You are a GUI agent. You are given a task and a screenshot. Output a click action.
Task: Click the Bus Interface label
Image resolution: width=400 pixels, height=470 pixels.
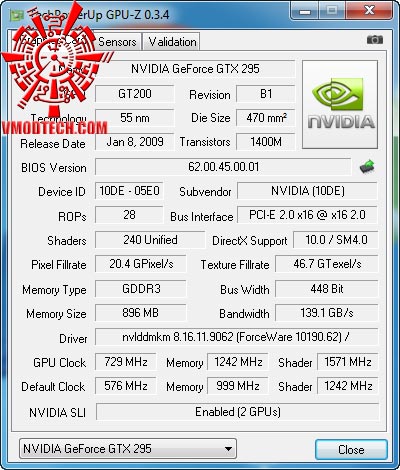(202, 217)
